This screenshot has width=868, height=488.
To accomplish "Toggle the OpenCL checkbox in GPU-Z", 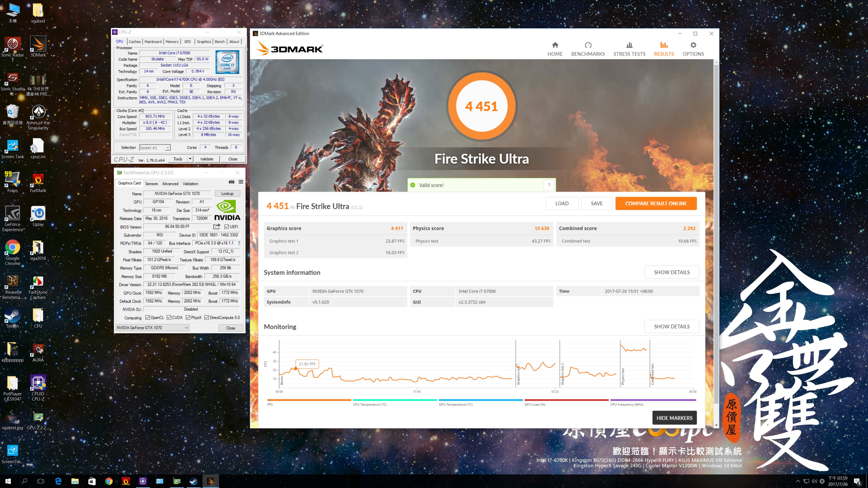I will (x=148, y=318).
